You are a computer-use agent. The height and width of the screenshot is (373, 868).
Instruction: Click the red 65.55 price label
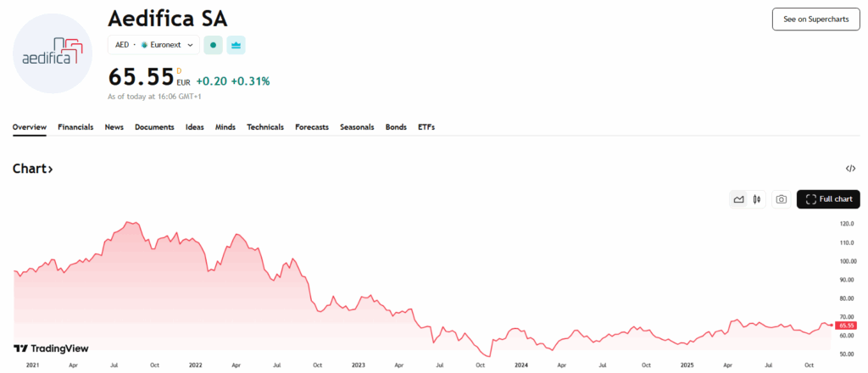[846, 326]
